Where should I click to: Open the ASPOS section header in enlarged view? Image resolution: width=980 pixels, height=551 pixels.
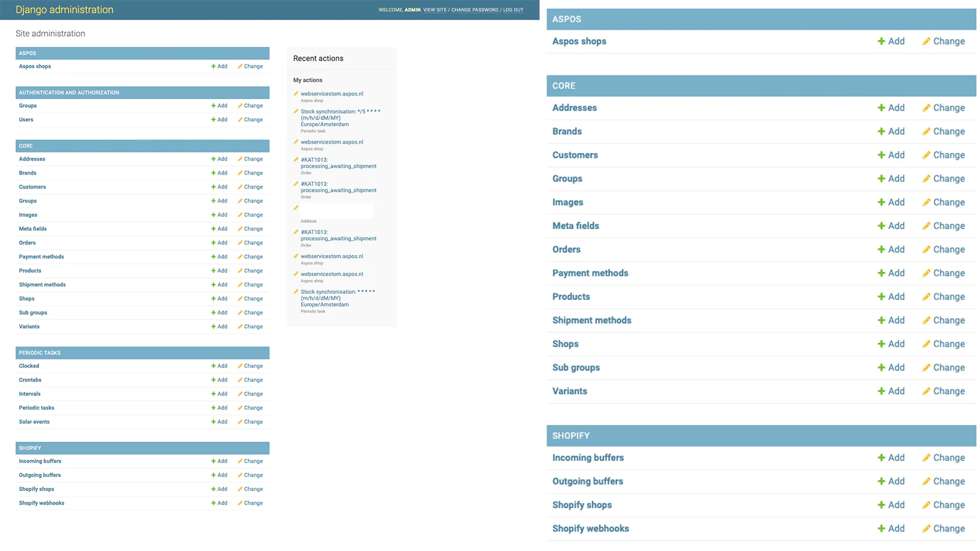click(567, 19)
